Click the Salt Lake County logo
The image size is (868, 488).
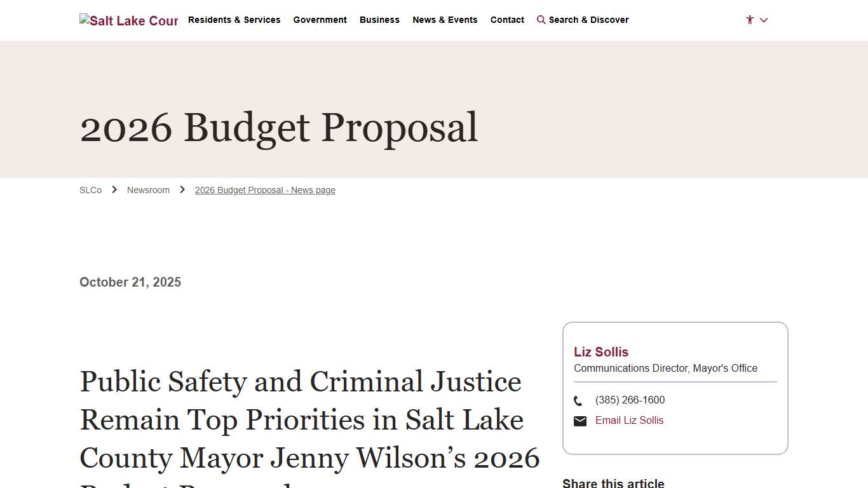pyautogui.click(x=128, y=20)
